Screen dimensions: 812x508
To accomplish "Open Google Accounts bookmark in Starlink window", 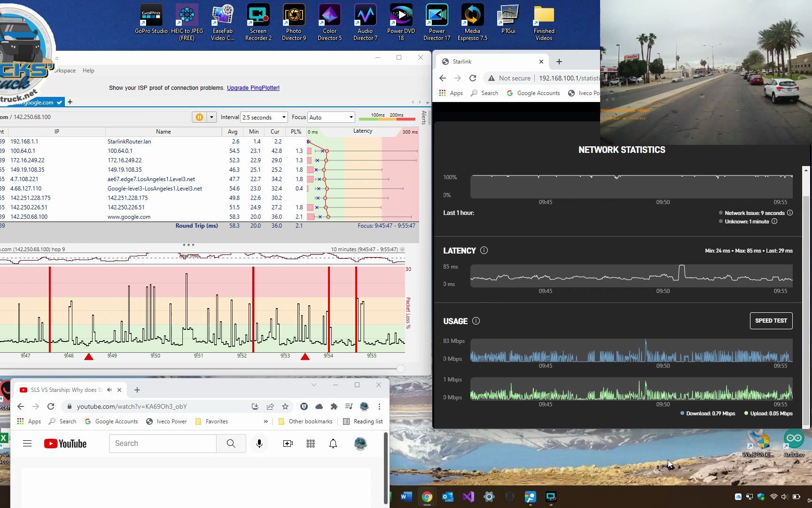I will pyautogui.click(x=533, y=93).
